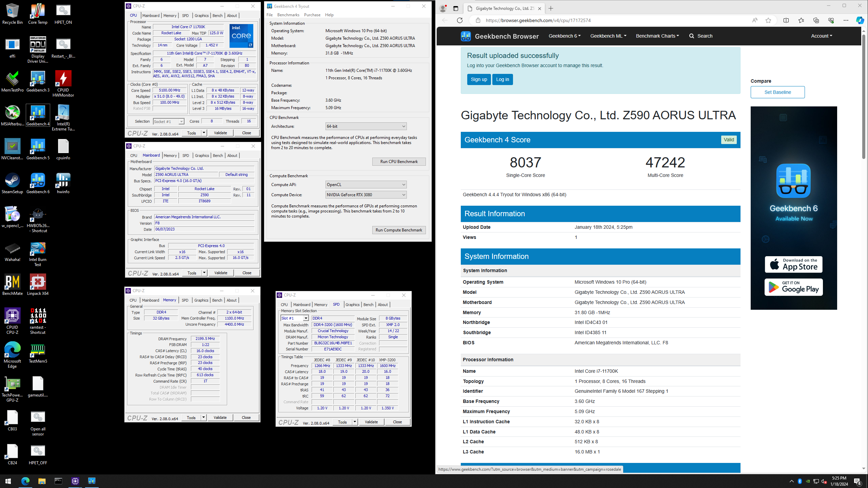Click Close button in Mainboard CPU-Z window
The image size is (868, 488).
coord(246,273)
